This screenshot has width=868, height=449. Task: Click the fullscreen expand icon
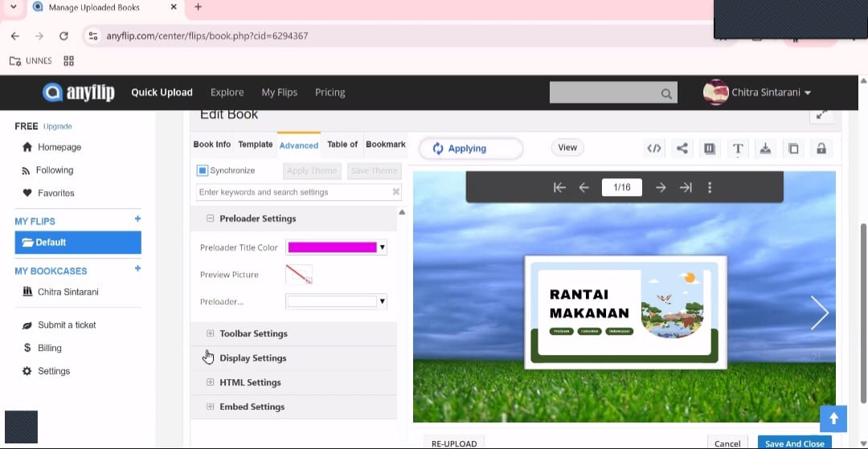click(x=821, y=115)
